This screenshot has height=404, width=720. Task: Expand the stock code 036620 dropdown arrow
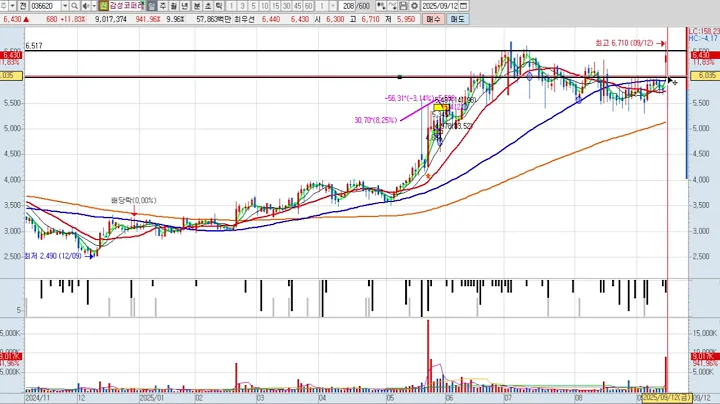click(65, 6)
